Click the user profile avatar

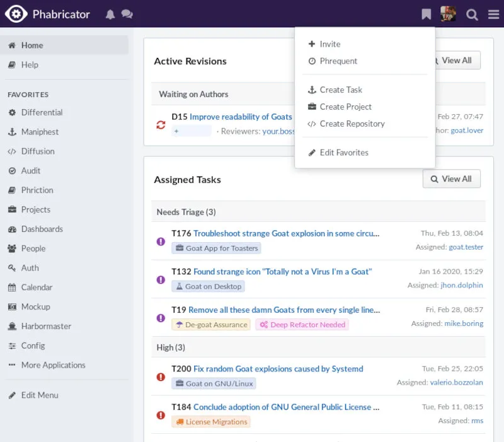point(449,13)
